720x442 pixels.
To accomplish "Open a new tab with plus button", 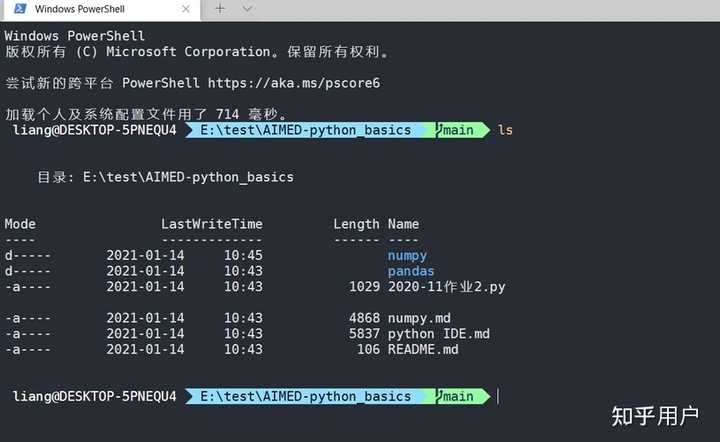I will 220,9.
